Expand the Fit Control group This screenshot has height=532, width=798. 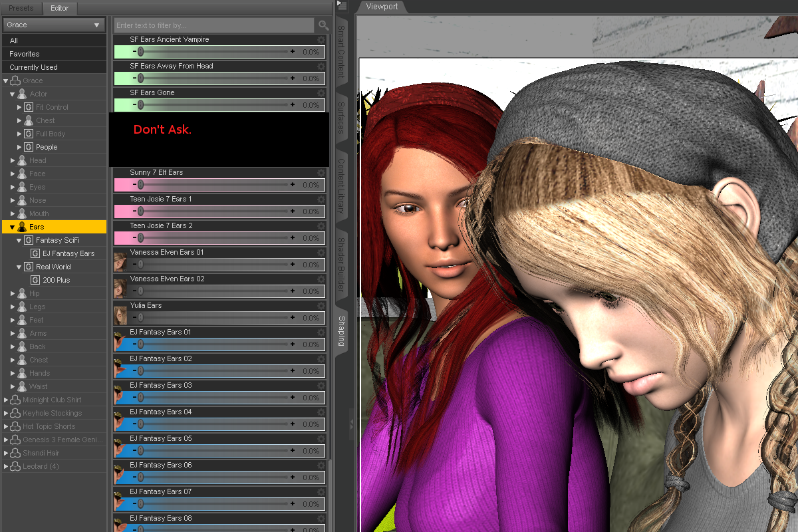point(19,107)
